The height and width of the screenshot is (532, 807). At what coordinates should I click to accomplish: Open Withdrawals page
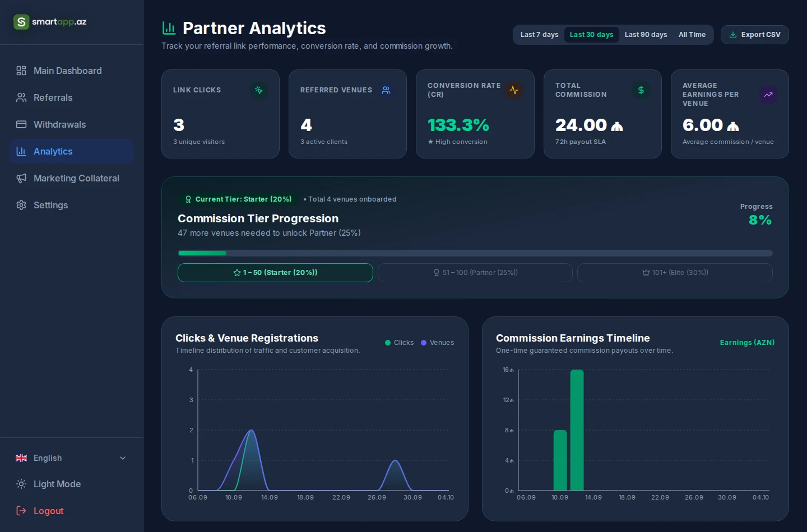(72, 124)
